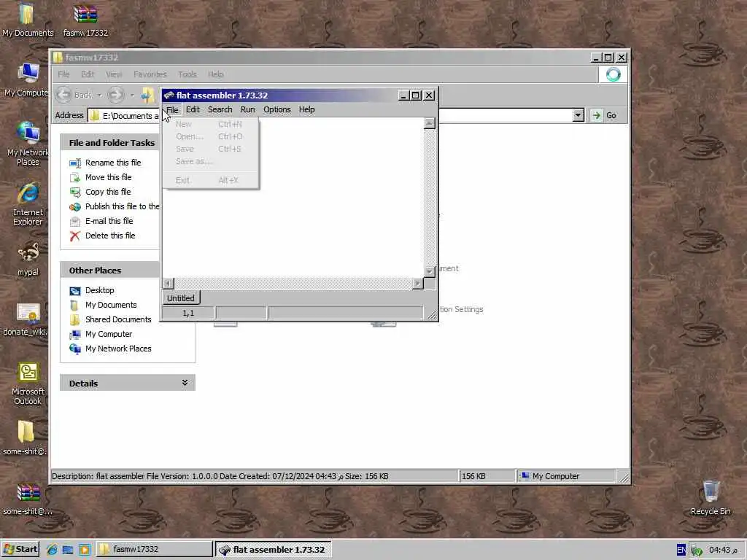Choose Exit from the File menu
The width and height of the screenshot is (747, 560).
[211, 181]
